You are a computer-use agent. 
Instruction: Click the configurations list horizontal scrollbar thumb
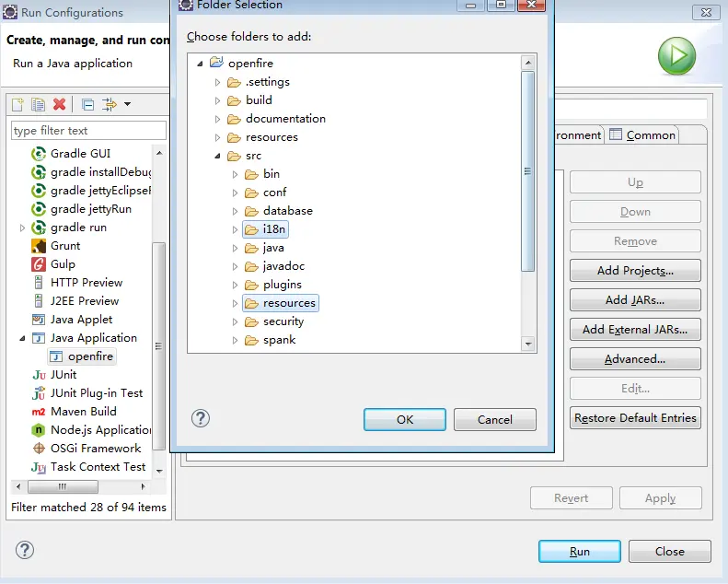(x=63, y=486)
